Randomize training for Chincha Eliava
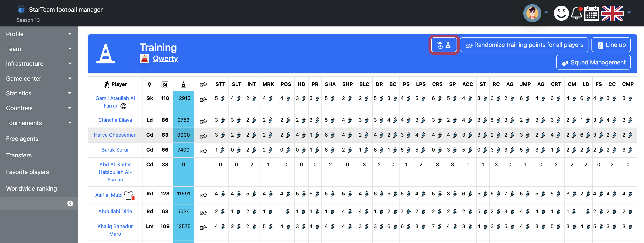 [x=203, y=121]
